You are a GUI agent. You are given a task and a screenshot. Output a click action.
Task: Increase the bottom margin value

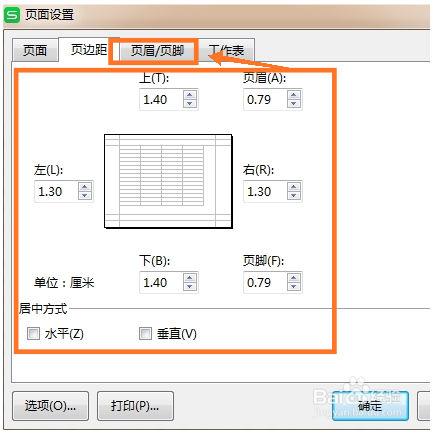(x=190, y=278)
